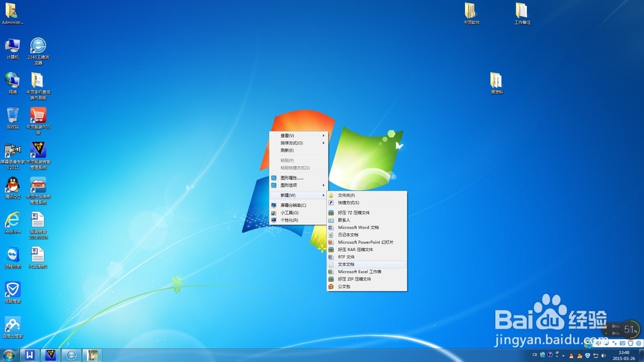Choose 小工具(G) menu item
This screenshot has width=644, height=362.
(299, 213)
